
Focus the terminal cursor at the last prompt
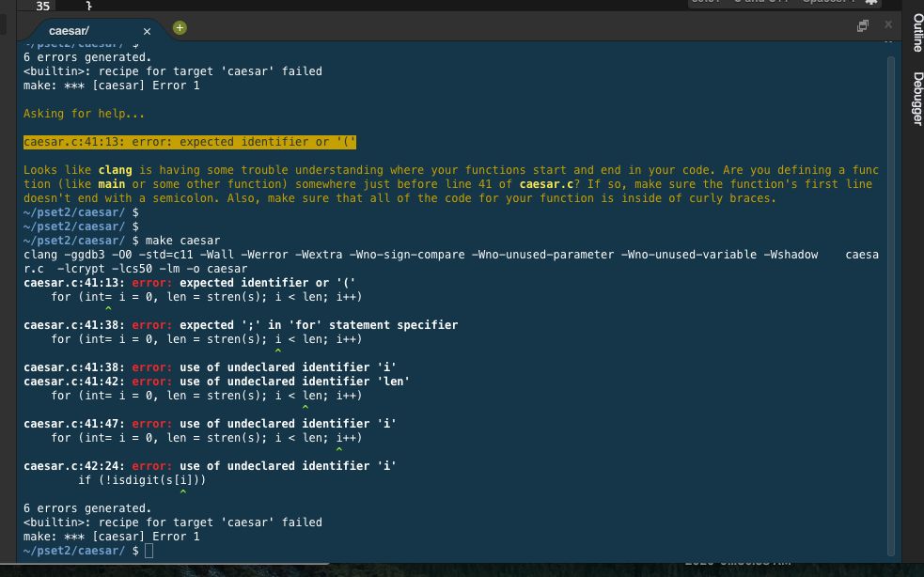tap(149, 551)
